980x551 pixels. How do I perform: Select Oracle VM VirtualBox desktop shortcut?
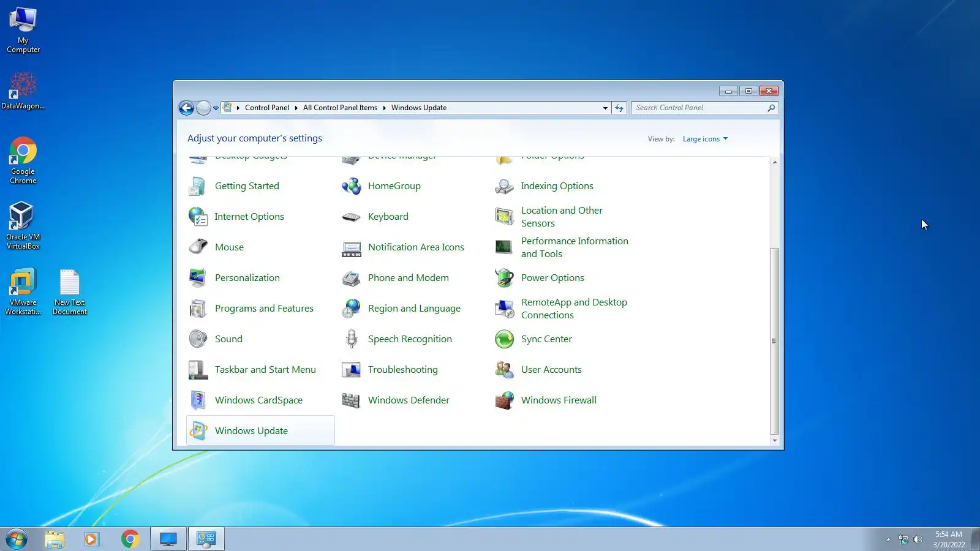pyautogui.click(x=23, y=226)
